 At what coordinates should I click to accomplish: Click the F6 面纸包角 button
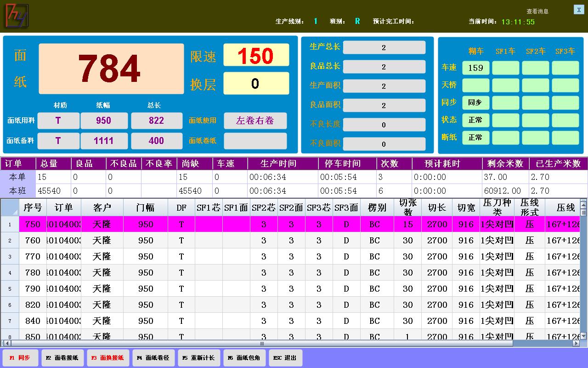pos(243,358)
